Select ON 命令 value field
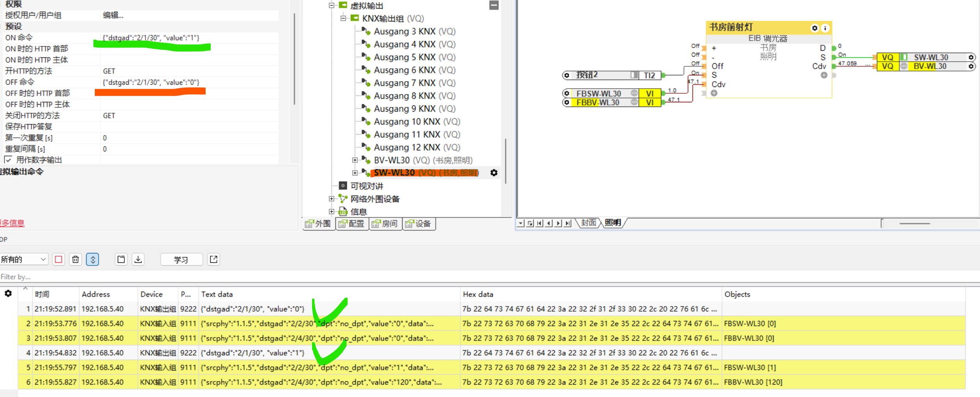The width and height of the screenshot is (980, 397). click(x=190, y=37)
